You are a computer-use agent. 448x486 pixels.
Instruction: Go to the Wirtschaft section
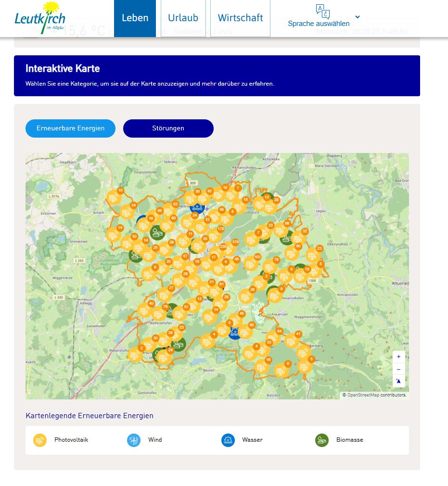(x=240, y=18)
